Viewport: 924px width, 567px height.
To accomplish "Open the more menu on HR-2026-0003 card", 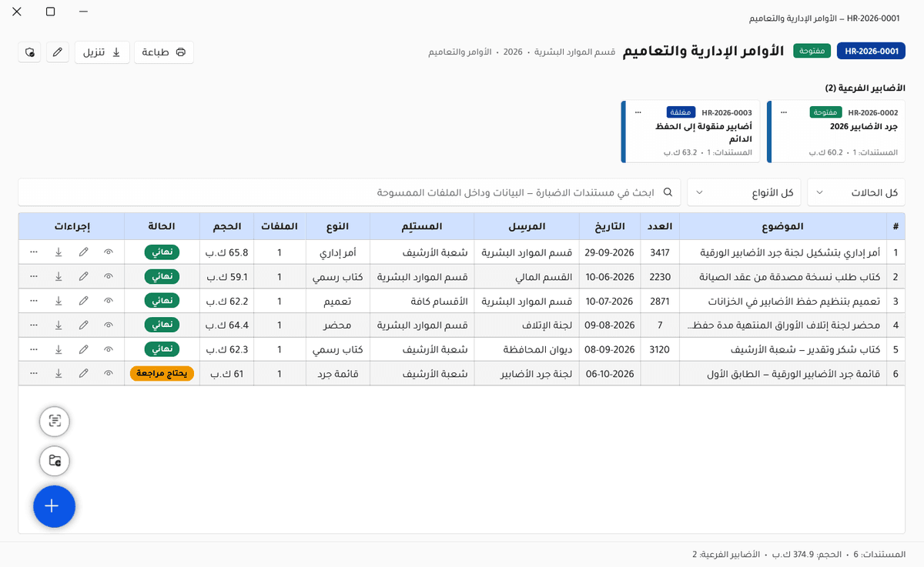I will [x=638, y=112].
